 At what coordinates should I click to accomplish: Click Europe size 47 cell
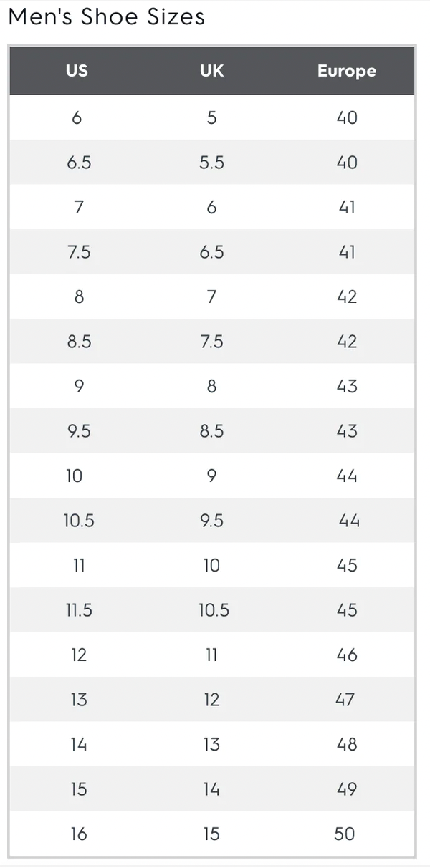(x=345, y=700)
